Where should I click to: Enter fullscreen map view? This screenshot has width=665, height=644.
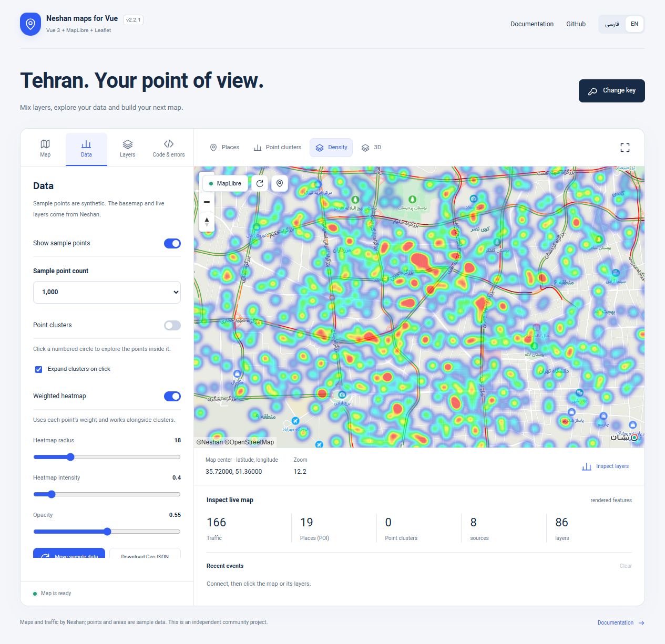[625, 148]
